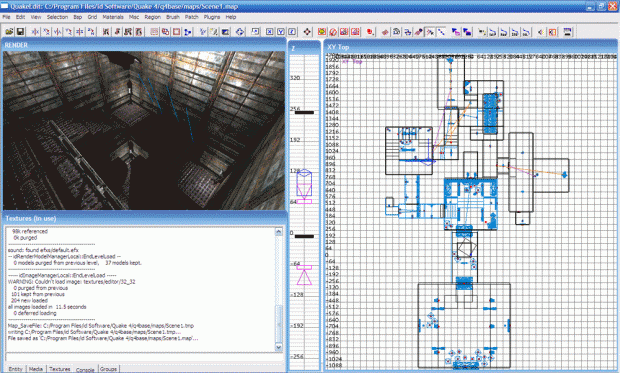Flip selection along the Z axis
Image resolution: width=620 pixels, height=373 pixels.
79,32
